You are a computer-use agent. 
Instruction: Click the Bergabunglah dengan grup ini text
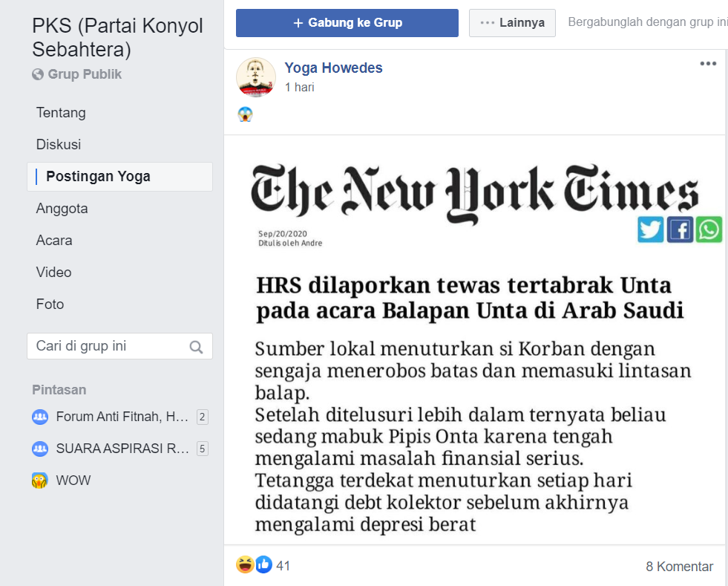coord(647,22)
